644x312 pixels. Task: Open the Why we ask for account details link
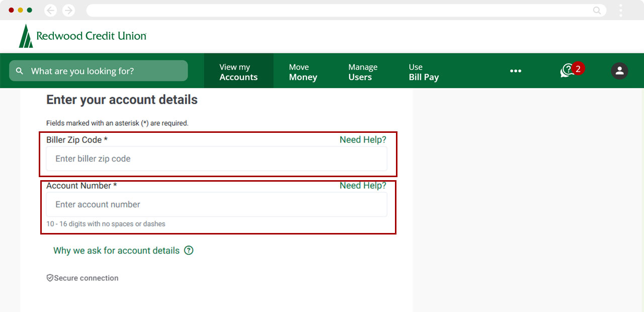(116, 251)
